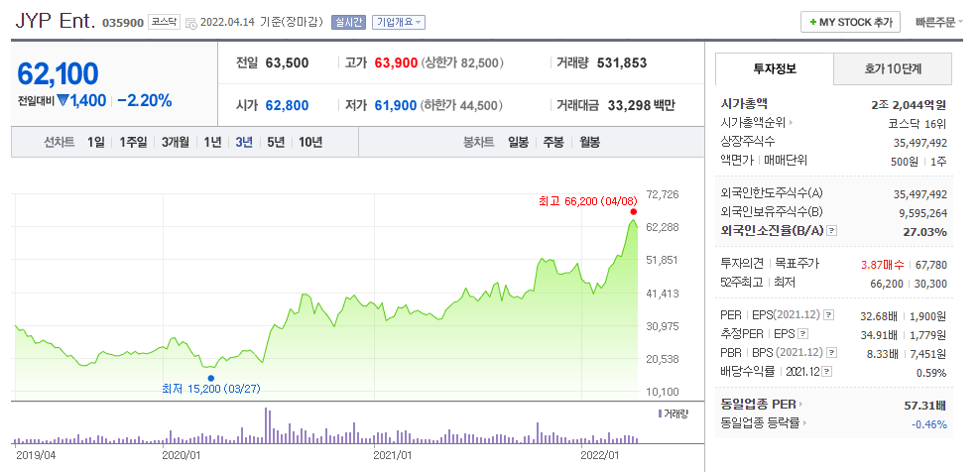Click the help icon next to PER EPS(2021.12)

coord(829,314)
